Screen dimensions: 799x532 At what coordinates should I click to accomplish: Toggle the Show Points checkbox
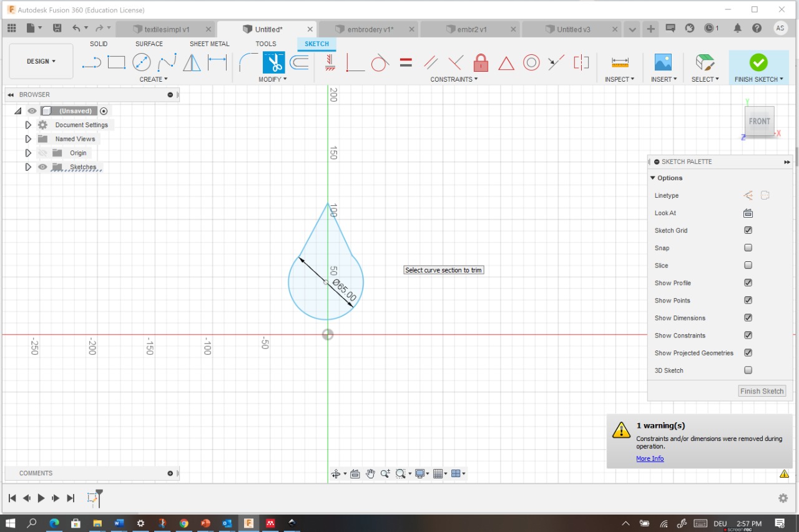748,300
